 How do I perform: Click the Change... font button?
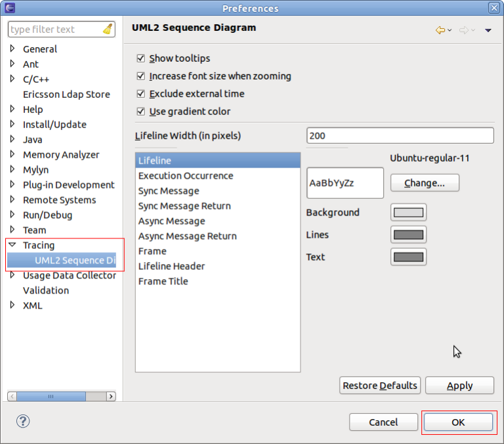pyautogui.click(x=425, y=183)
